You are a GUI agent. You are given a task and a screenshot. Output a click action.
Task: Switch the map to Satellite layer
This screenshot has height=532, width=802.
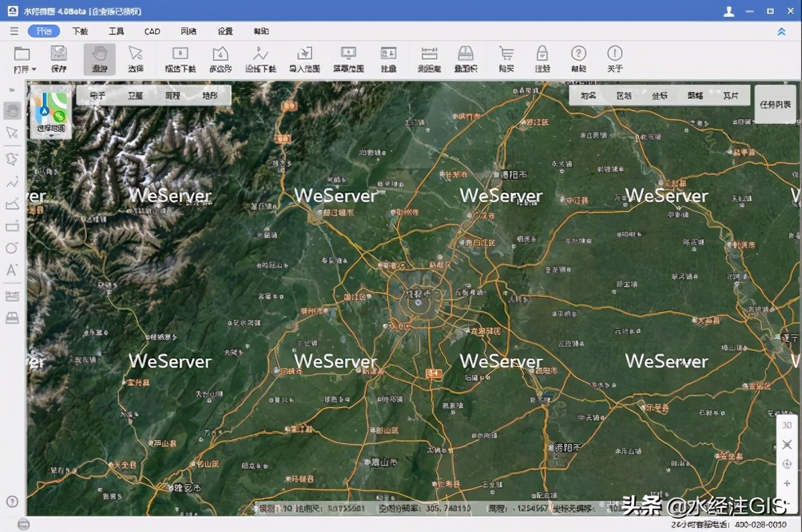[135, 96]
